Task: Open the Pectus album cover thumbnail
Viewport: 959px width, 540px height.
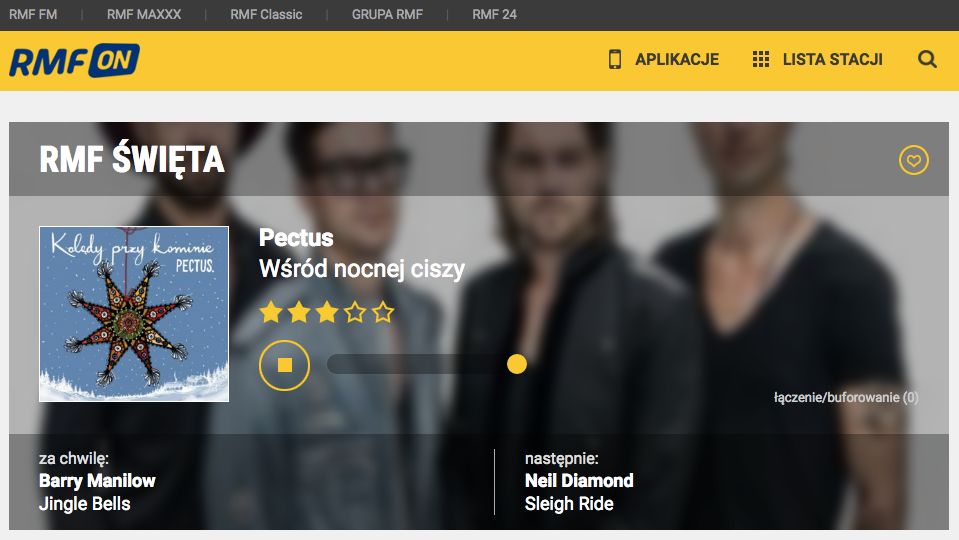Action: (x=134, y=314)
